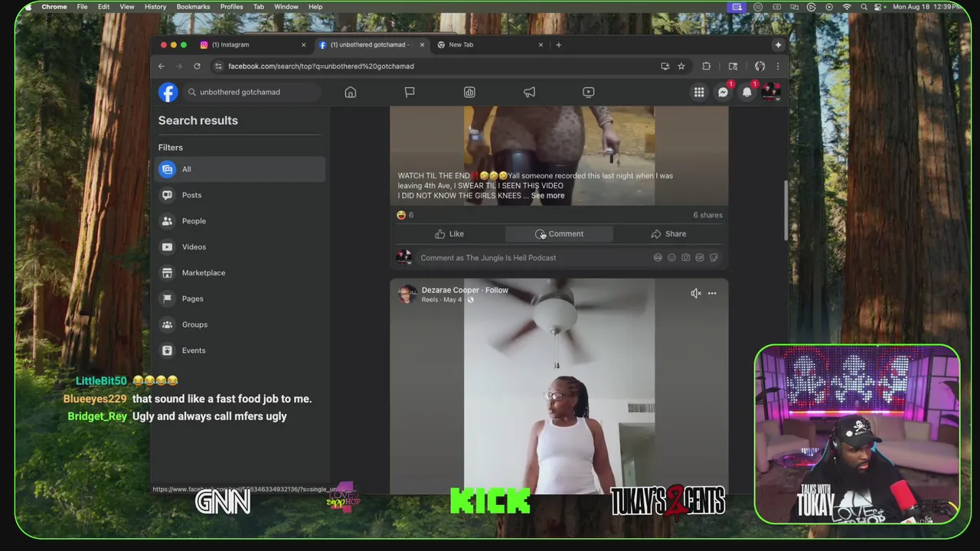The height and width of the screenshot is (551, 980).
Task: Open the notifications bell
Action: (747, 93)
